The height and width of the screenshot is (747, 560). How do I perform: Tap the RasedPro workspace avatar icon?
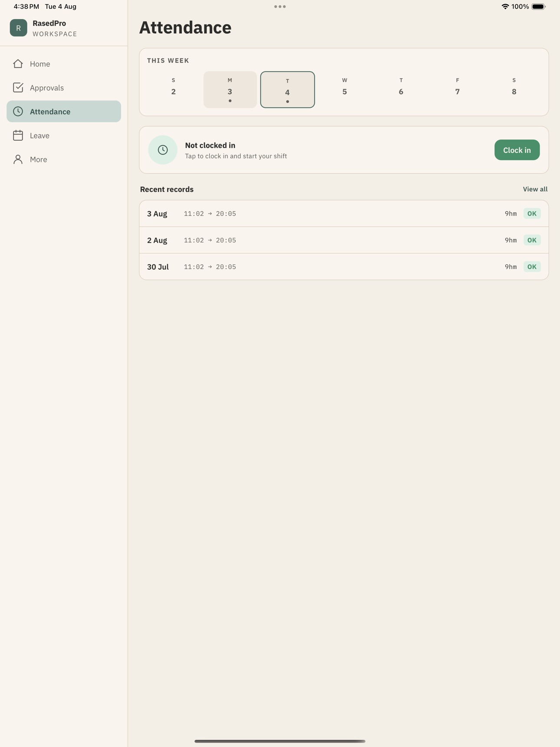point(18,28)
